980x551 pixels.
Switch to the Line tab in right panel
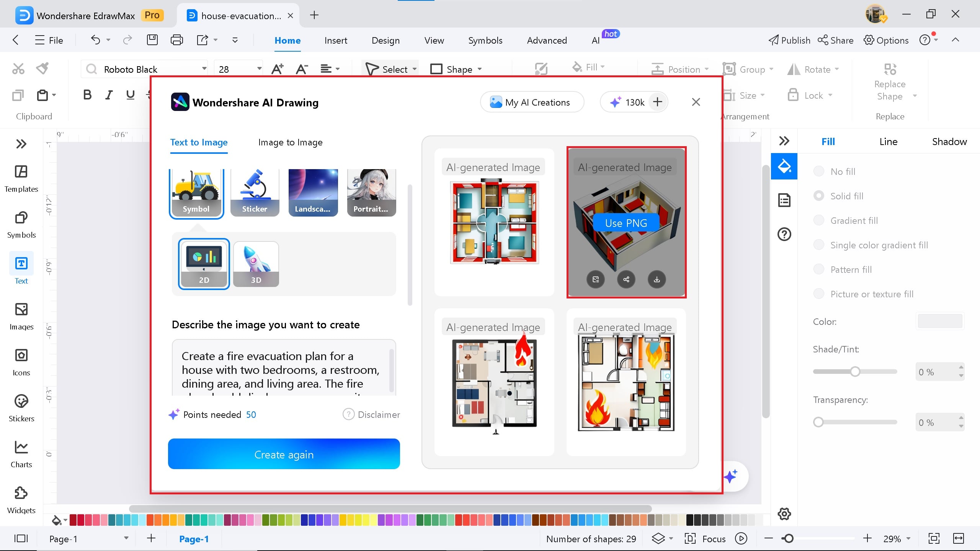point(889,142)
